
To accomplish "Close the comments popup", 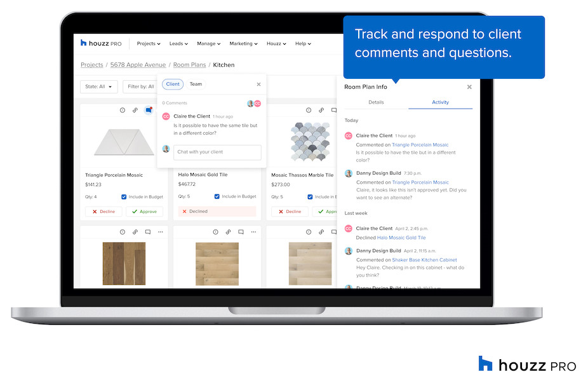I will (x=258, y=85).
